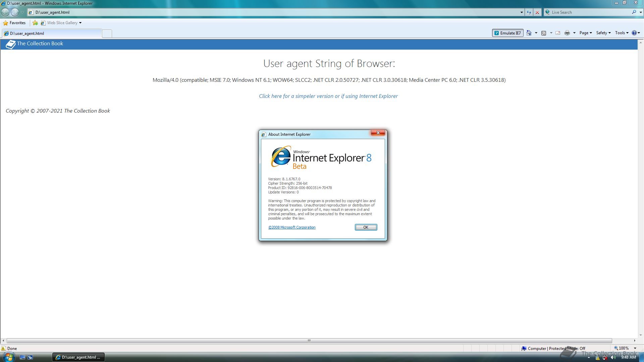Image resolution: width=644 pixels, height=362 pixels.
Task: Open a new blank tab button
Action: [x=107, y=34]
